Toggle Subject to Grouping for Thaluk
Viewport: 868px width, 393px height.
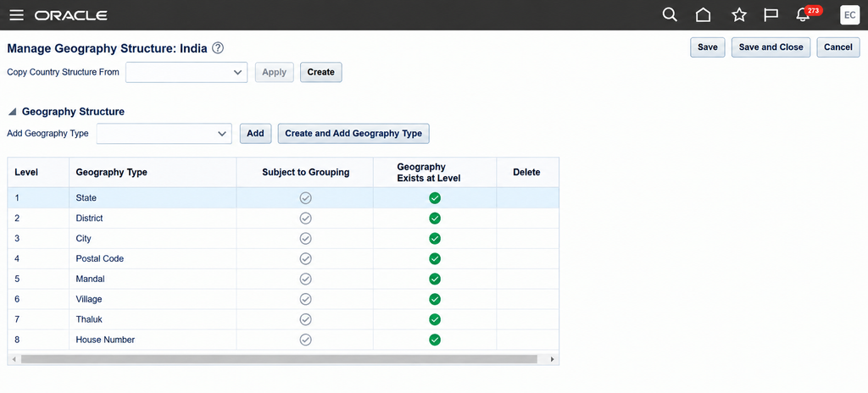[305, 319]
